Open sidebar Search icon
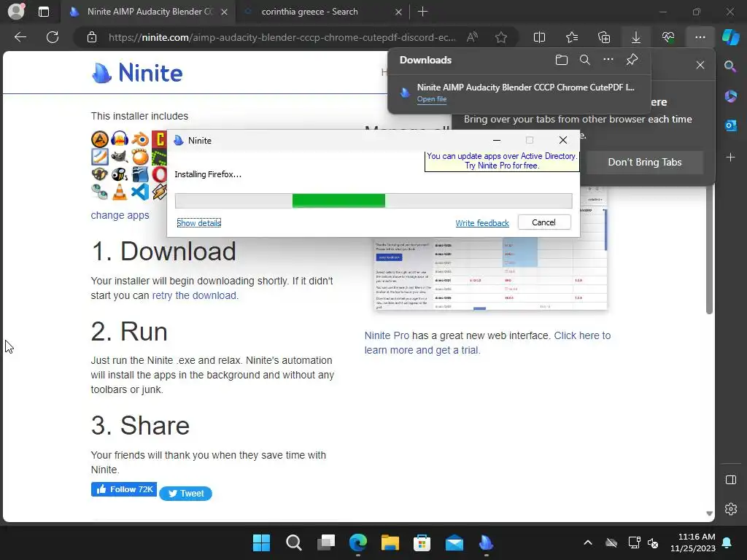The width and height of the screenshot is (747, 560). tap(730, 66)
